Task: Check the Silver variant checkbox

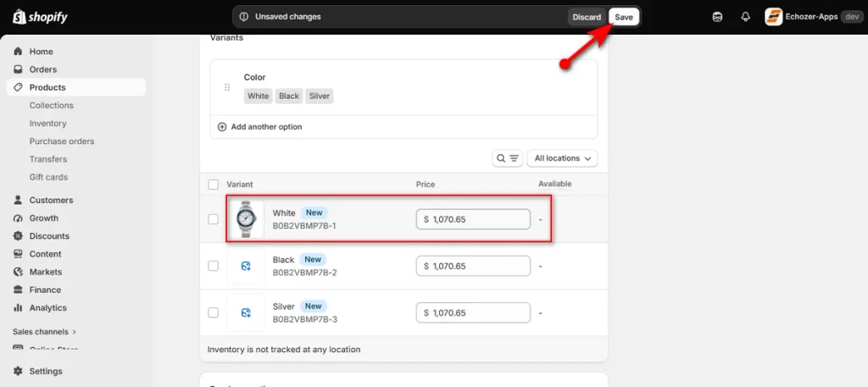Action: coord(213,313)
